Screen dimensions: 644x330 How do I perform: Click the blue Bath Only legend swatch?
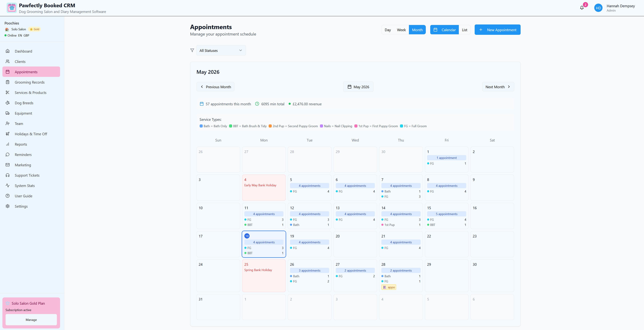pyautogui.click(x=201, y=126)
